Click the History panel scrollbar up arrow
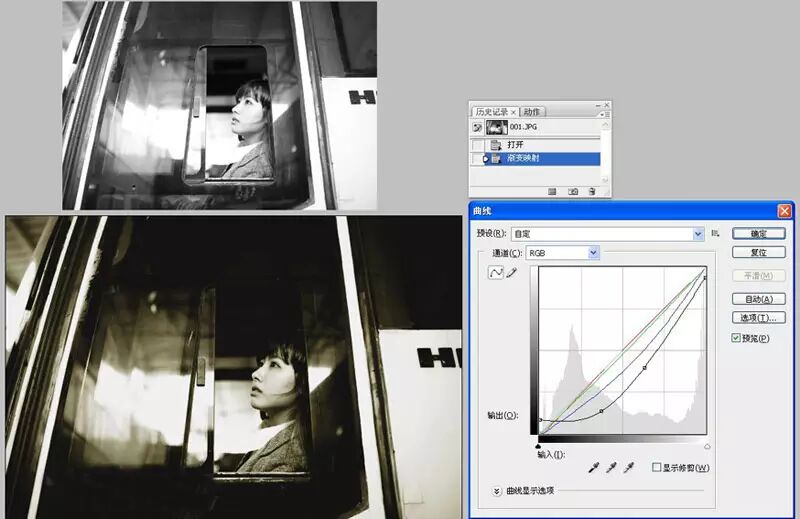The height and width of the screenshot is (519, 800). 605,124
